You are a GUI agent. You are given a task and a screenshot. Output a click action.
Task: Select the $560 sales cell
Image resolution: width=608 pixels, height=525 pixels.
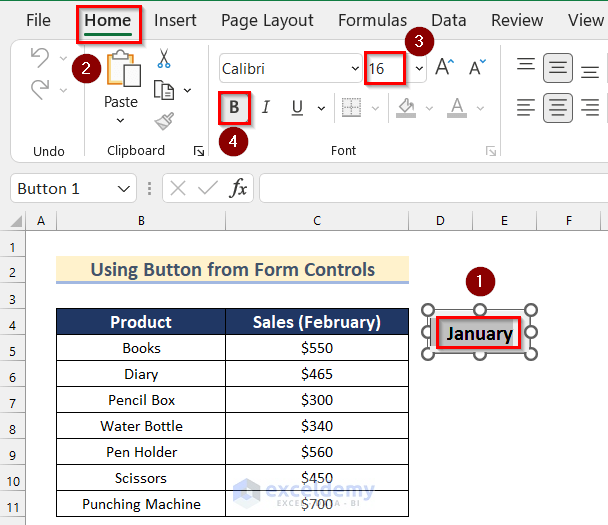(x=317, y=452)
